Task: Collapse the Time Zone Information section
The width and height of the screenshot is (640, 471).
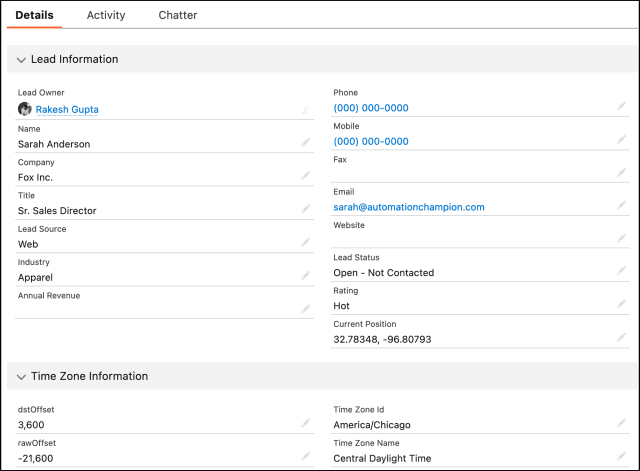Action: pyautogui.click(x=21, y=377)
